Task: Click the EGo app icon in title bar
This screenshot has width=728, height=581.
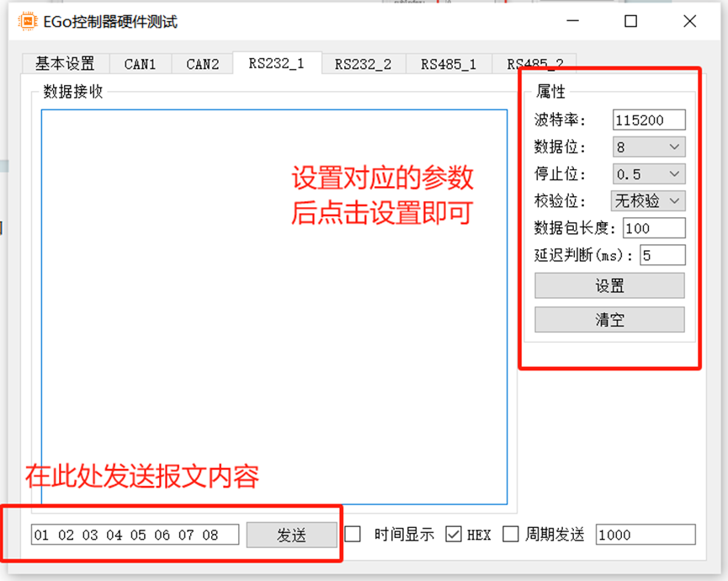Action: click(x=28, y=21)
